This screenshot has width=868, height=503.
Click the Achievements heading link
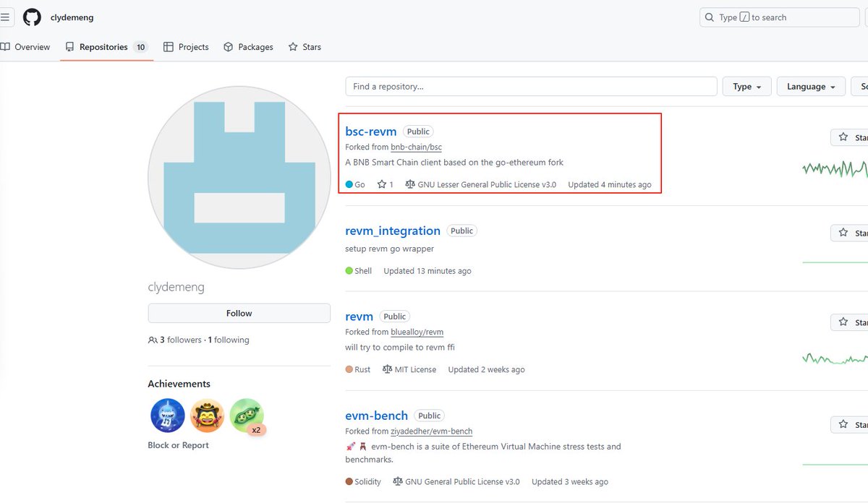[x=179, y=384]
